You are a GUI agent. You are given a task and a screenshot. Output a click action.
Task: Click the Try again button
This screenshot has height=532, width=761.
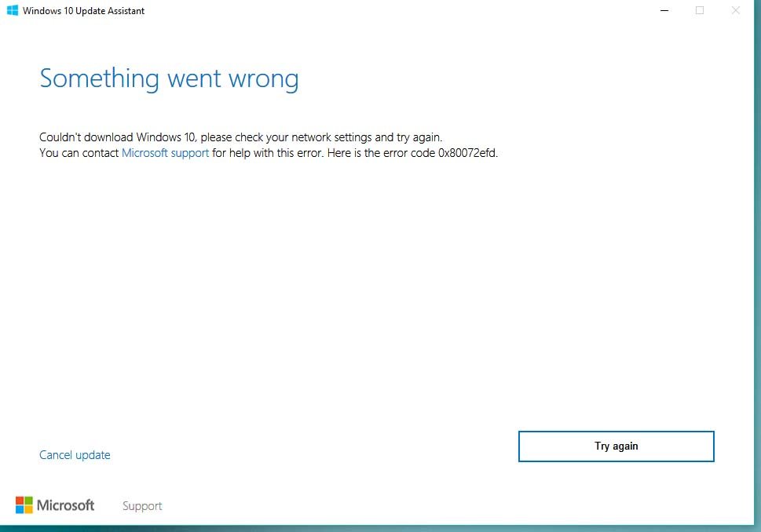[616, 446]
